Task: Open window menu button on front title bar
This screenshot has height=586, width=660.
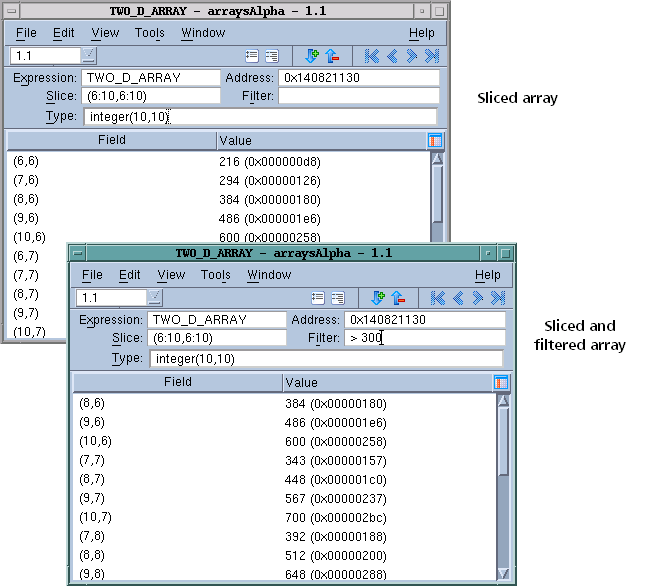Action: [77, 253]
